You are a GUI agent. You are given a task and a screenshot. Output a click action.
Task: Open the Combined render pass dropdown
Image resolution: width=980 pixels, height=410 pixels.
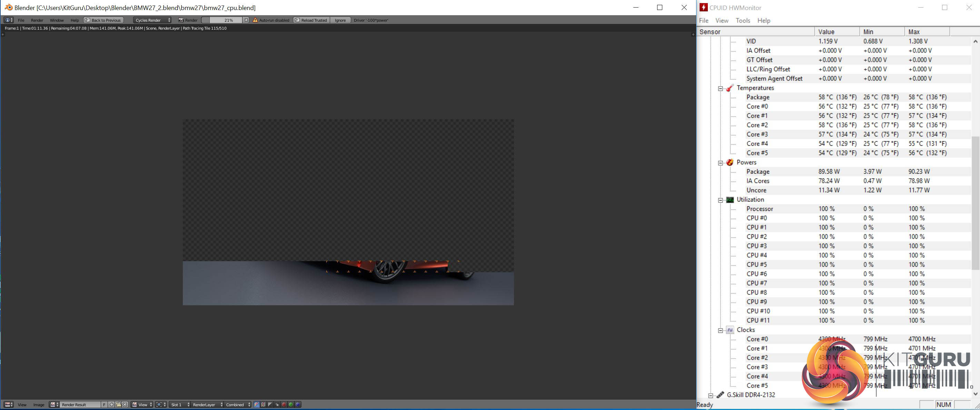[238, 404]
